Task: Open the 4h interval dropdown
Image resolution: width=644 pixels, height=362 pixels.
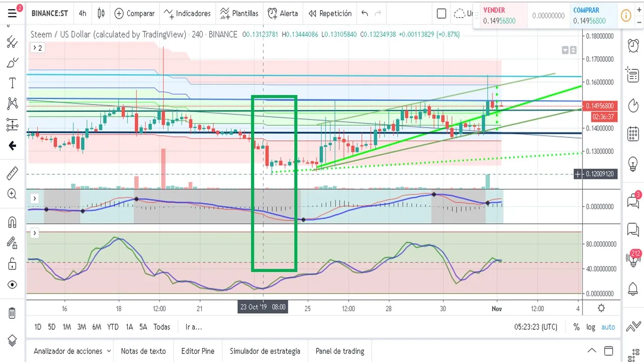Action: pyautogui.click(x=82, y=14)
